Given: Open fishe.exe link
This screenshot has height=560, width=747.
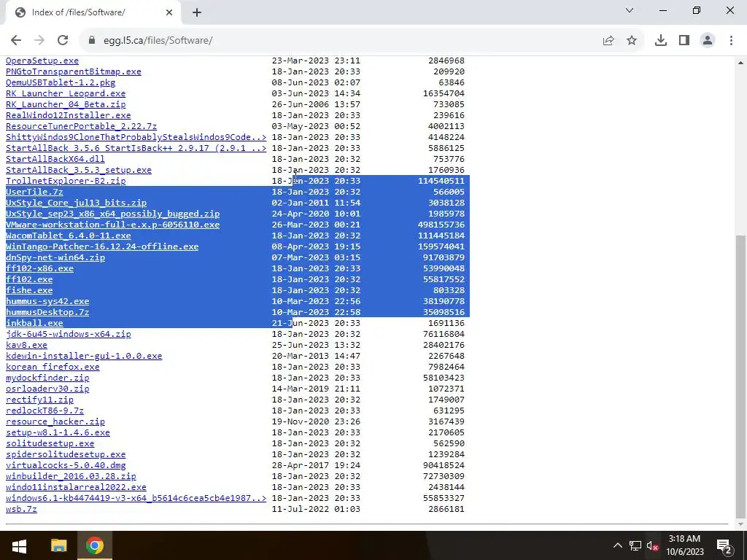Looking at the screenshot, I should [x=29, y=290].
